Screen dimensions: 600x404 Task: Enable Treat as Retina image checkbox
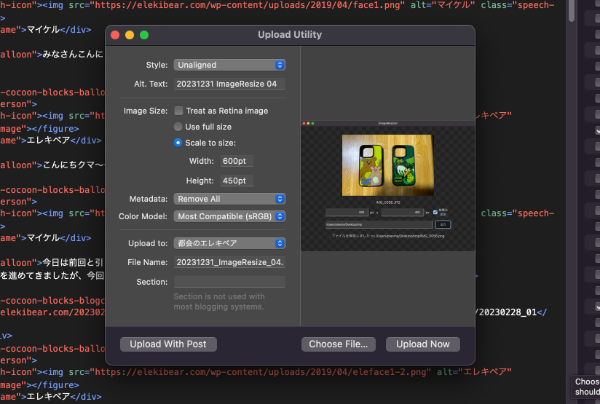tap(179, 111)
